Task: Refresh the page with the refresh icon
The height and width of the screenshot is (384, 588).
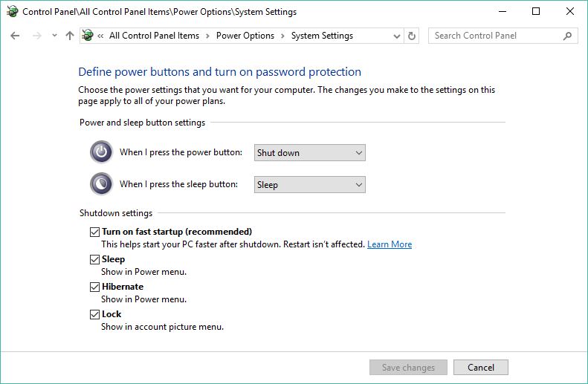Action: [x=411, y=36]
